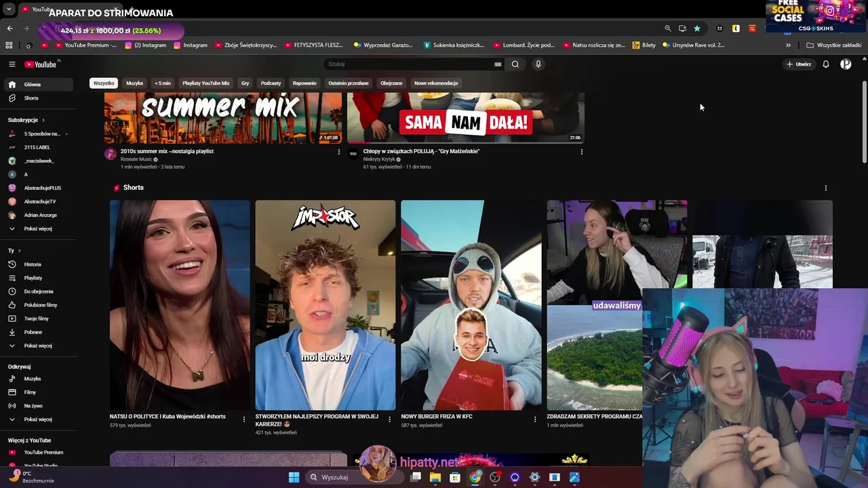The height and width of the screenshot is (488, 868).
Task: Go back with browser back arrow
Action: (9, 28)
